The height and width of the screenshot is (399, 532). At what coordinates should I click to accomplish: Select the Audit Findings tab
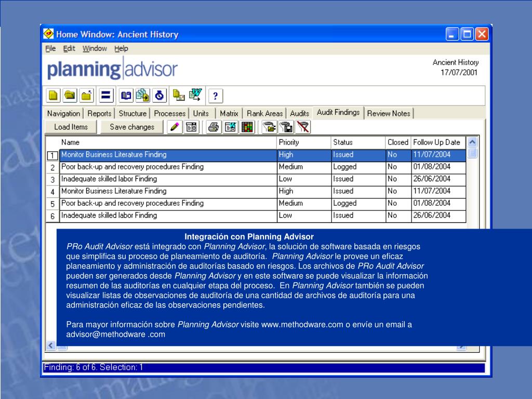(338, 112)
